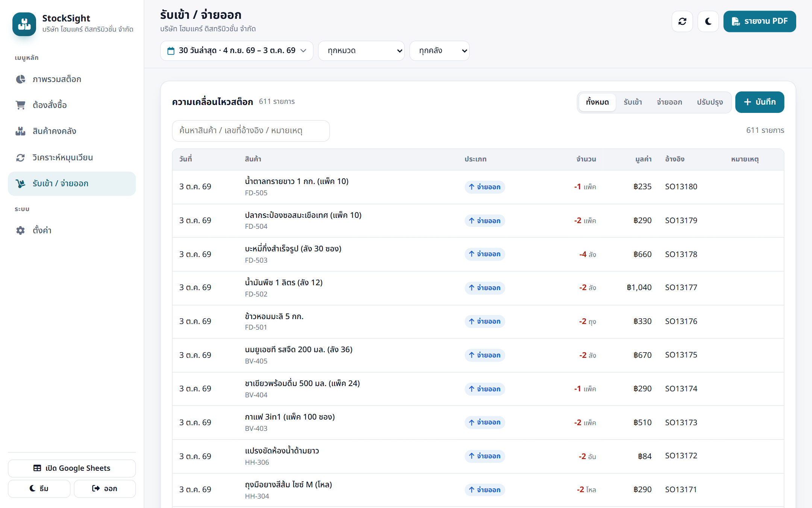Export the รายงาน PDF report
Image resolution: width=812 pixels, height=508 pixels.
[x=759, y=21]
